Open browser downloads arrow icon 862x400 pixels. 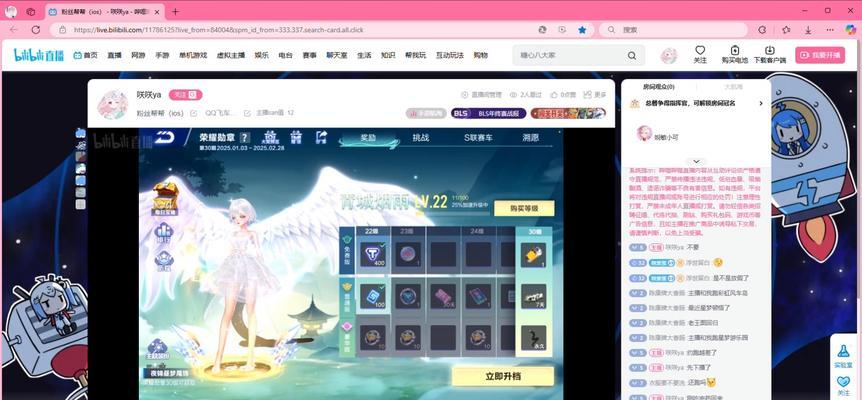[808, 30]
